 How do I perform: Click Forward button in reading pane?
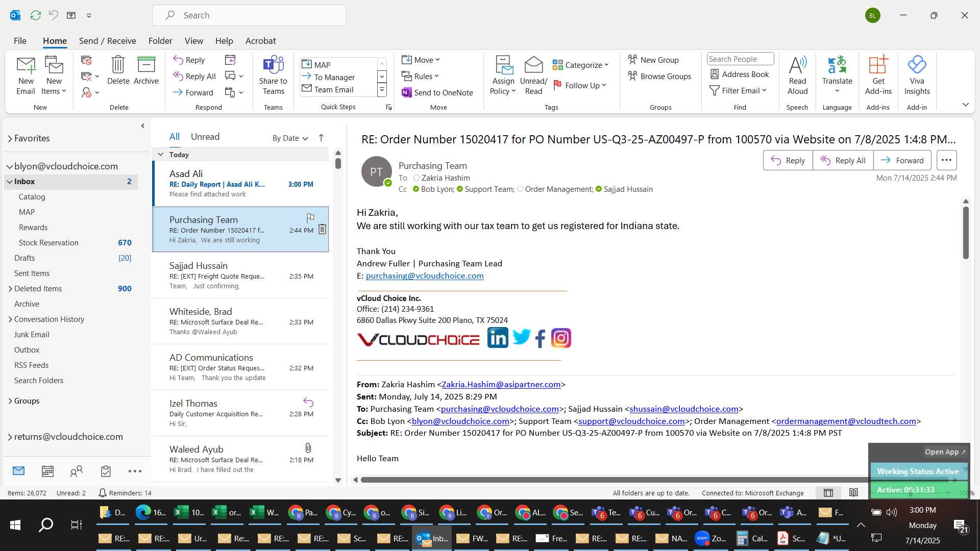(902, 160)
